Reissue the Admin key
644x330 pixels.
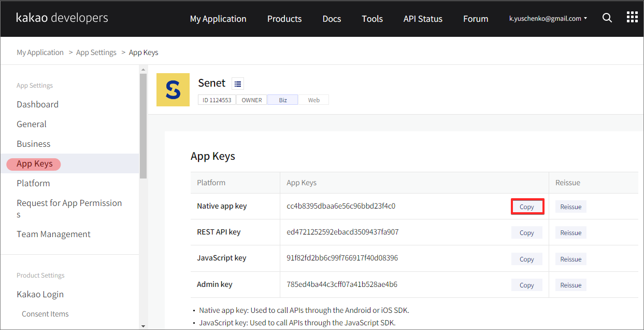click(x=570, y=285)
